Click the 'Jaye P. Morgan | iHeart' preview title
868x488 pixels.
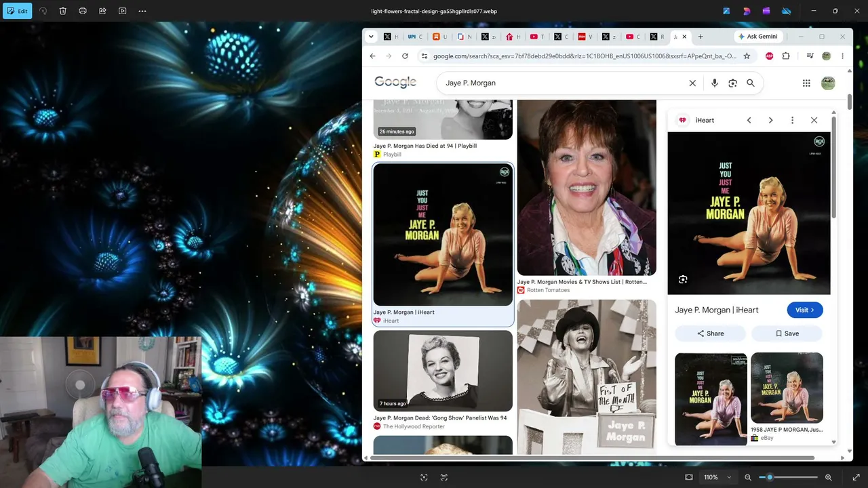[x=717, y=310]
